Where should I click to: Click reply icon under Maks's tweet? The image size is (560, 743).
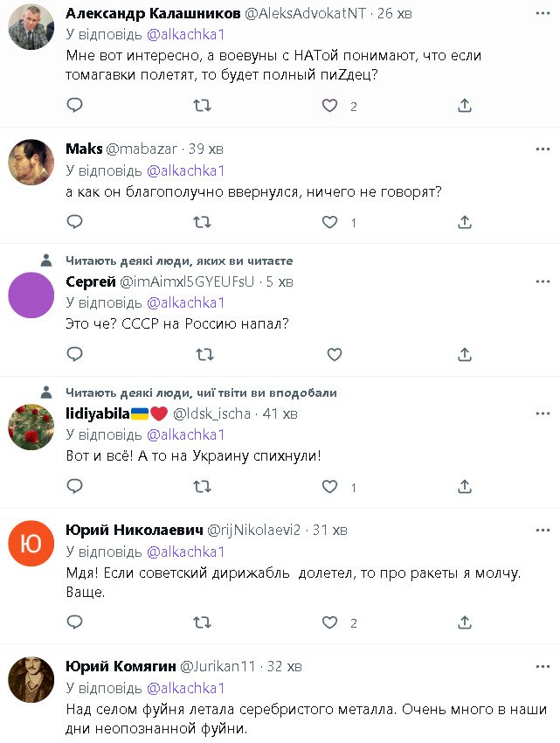[x=75, y=223]
